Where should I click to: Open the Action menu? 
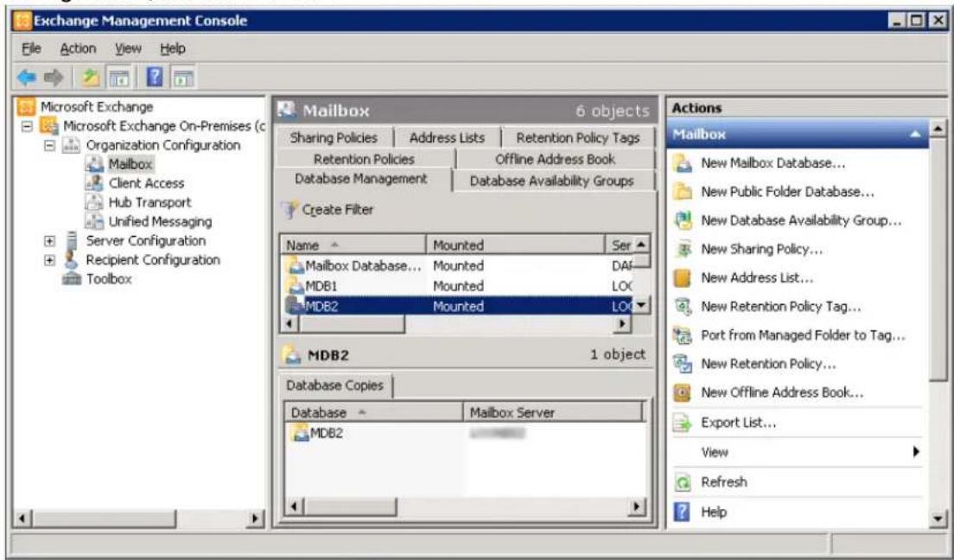pos(78,48)
